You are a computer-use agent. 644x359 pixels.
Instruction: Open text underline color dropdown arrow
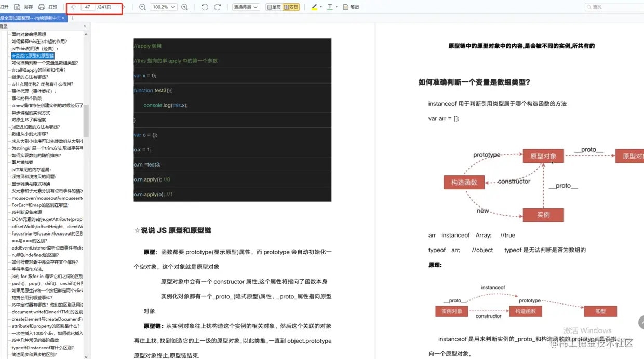[x=337, y=7]
